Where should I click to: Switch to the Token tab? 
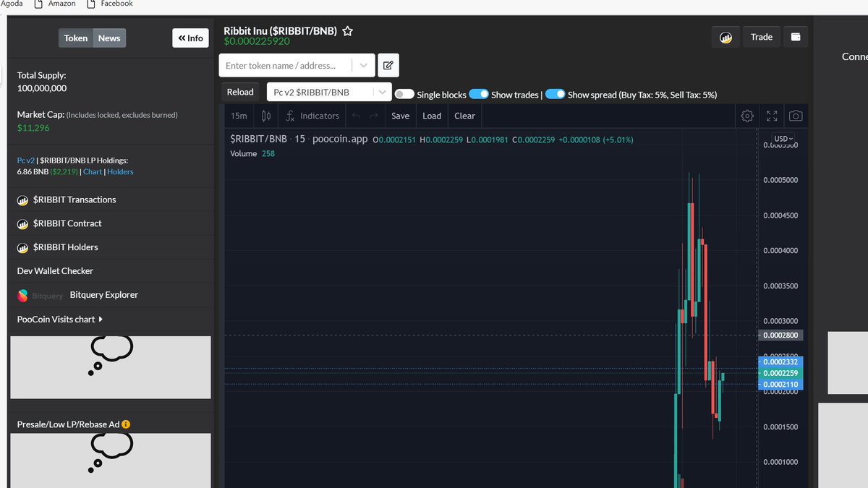[76, 38]
